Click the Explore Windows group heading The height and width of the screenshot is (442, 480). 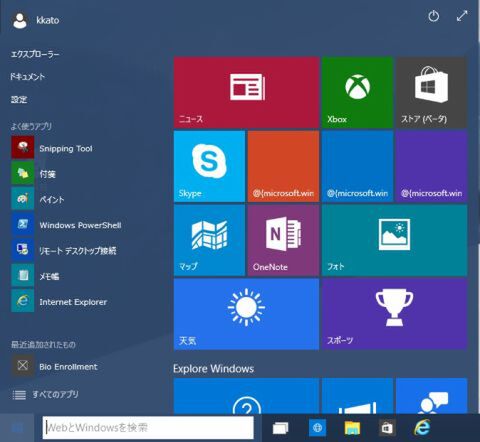tap(213, 369)
